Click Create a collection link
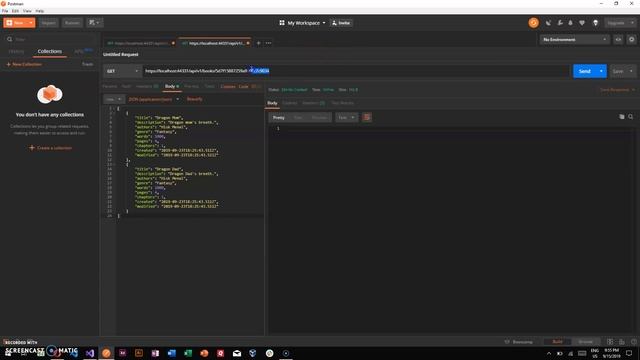Image resolution: width=640 pixels, height=360 pixels. [51, 148]
